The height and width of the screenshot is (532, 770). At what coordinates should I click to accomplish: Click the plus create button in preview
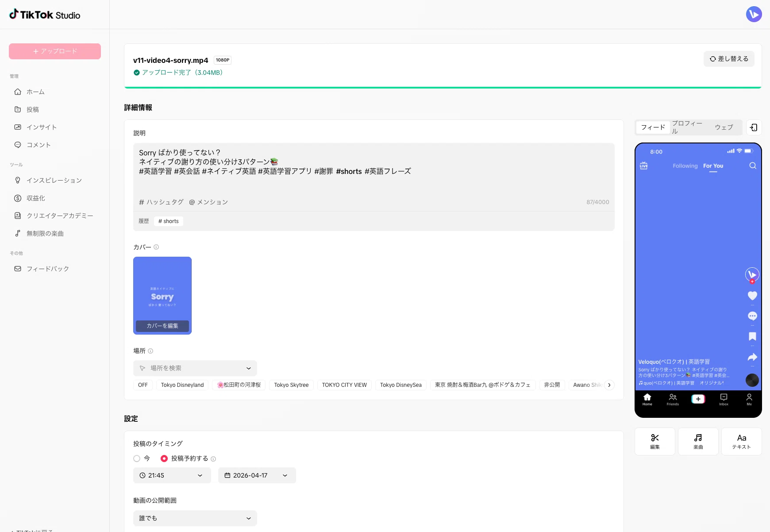(698, 399)
